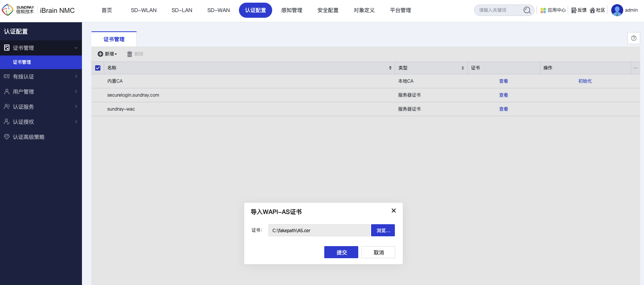Viewport: 644px width, 285px height.
Task: Open the help question mark icon
Action: pyautogui.click(x=634, y=38)
